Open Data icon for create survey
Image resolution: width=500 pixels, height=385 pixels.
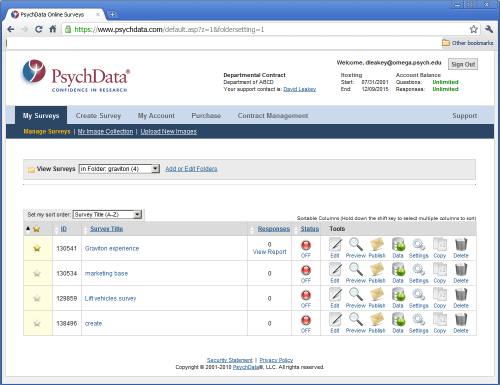(398, 323)
